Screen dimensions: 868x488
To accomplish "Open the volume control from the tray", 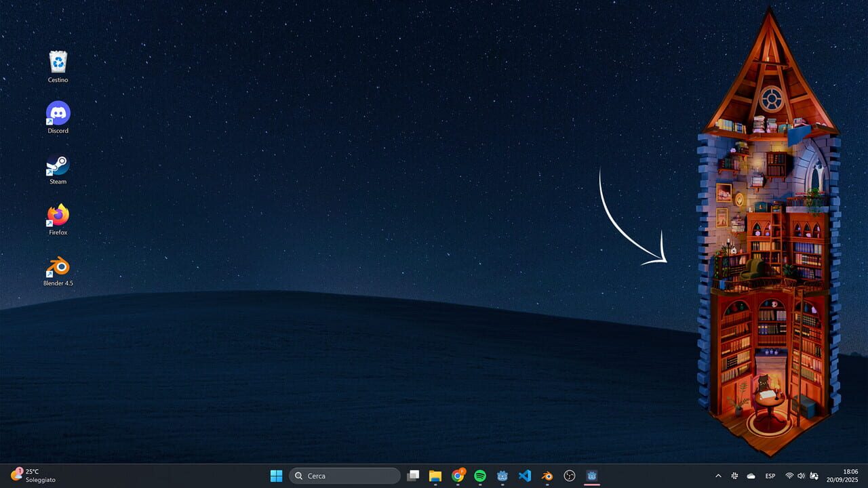I will pyautogui.click(x=801, y=475).
